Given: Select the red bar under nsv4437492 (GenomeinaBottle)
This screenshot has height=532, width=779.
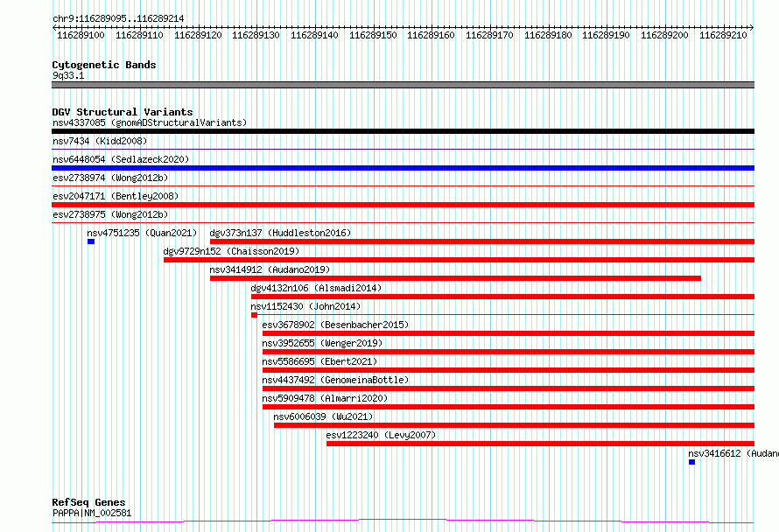Looking at the screenshot, I should [x=509, y=388].
